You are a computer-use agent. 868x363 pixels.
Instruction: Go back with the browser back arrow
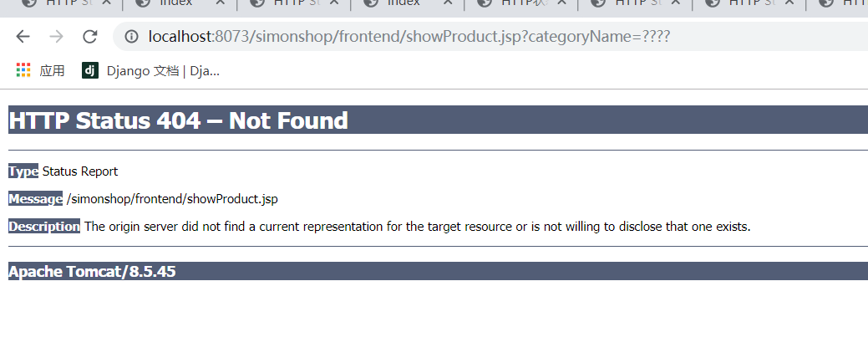[23, 37]
